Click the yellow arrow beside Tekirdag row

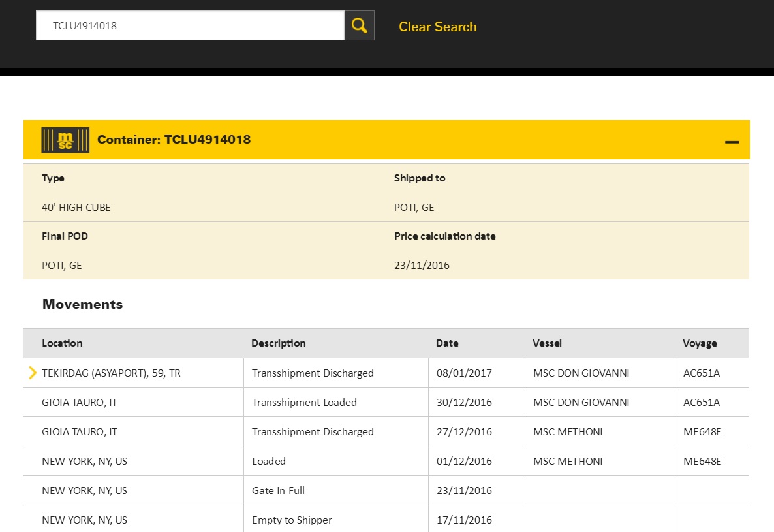coord(33,373)
